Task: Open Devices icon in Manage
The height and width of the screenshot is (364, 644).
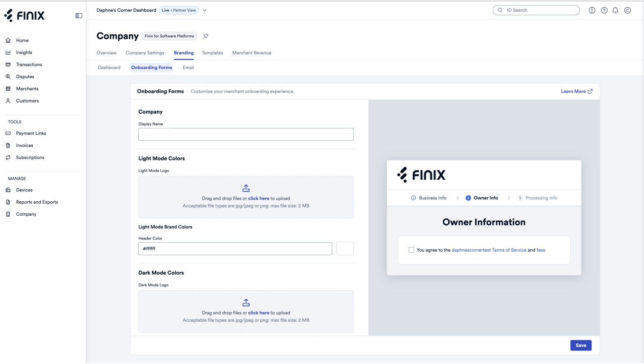Action: point(8,190)
